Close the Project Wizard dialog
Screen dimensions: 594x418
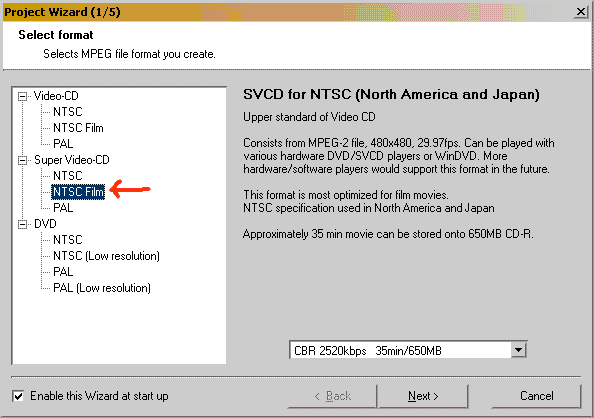580,12
